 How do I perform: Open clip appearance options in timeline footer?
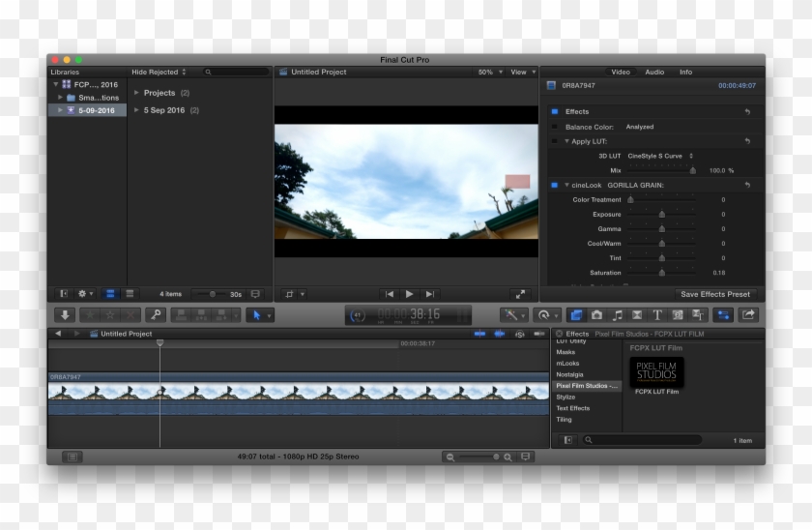(525, 456)
